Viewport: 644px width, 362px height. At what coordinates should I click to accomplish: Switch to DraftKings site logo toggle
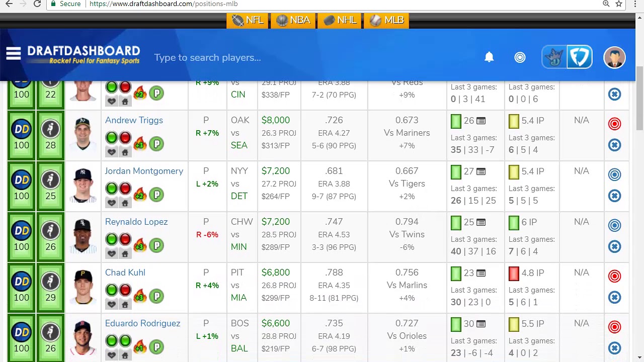(x=554, y=57)
